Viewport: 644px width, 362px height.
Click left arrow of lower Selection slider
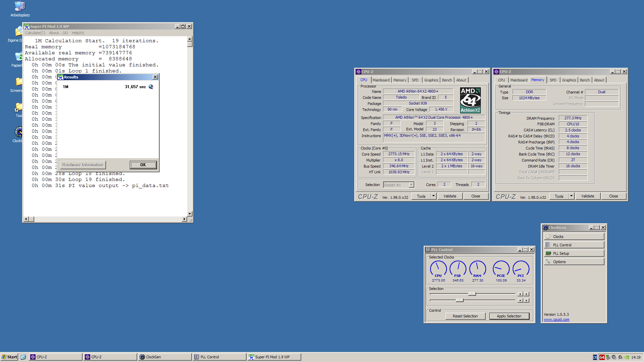(520, 300)
